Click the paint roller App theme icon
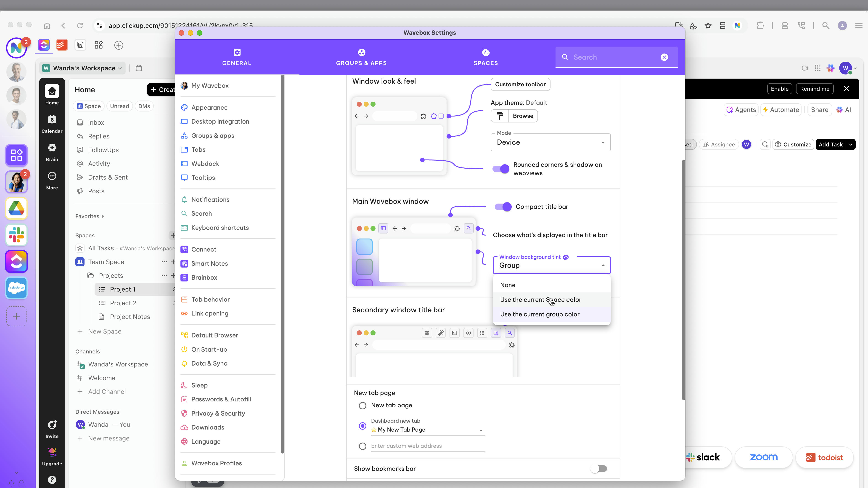The height and width of the screenshot is (488, 868). 500,116
